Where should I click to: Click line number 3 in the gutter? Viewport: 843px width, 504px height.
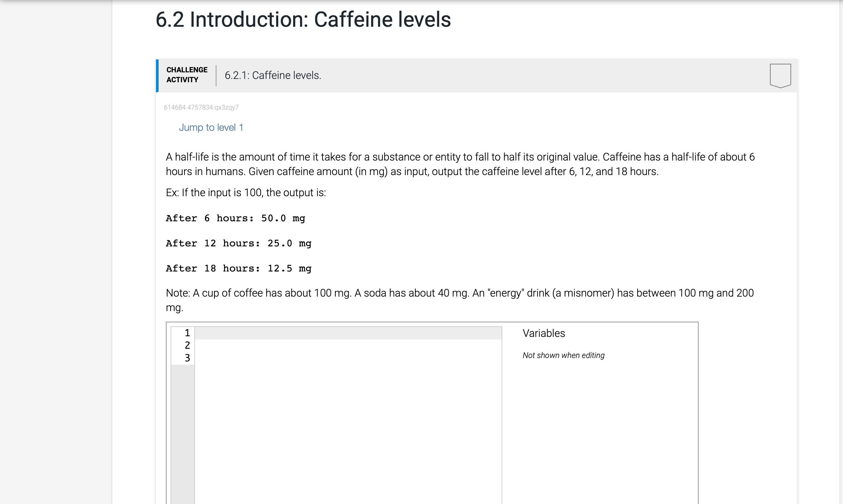pyautogui.click(x=187, y=358)
